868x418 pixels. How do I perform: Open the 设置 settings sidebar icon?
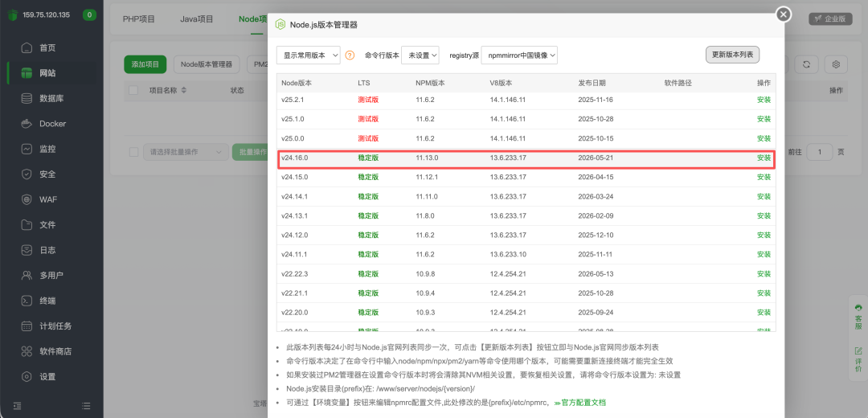[27, 376]
